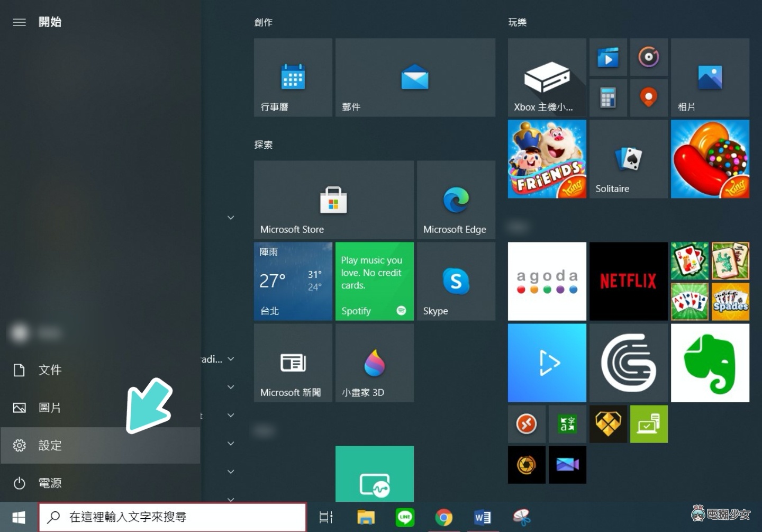Open the Groove Music small tile
This screenshot has height=532, width=762.
pyautogui.click(x=649, y=57)
